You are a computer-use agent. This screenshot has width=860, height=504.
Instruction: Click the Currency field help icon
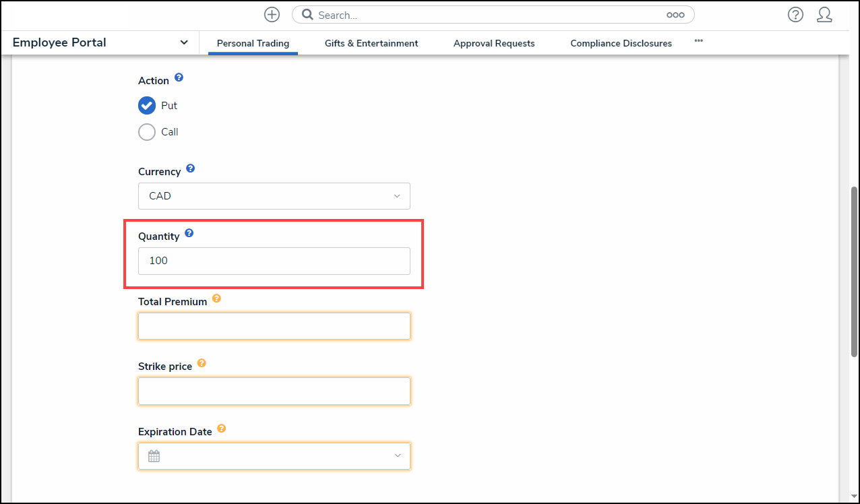click(x=190, y=168)
